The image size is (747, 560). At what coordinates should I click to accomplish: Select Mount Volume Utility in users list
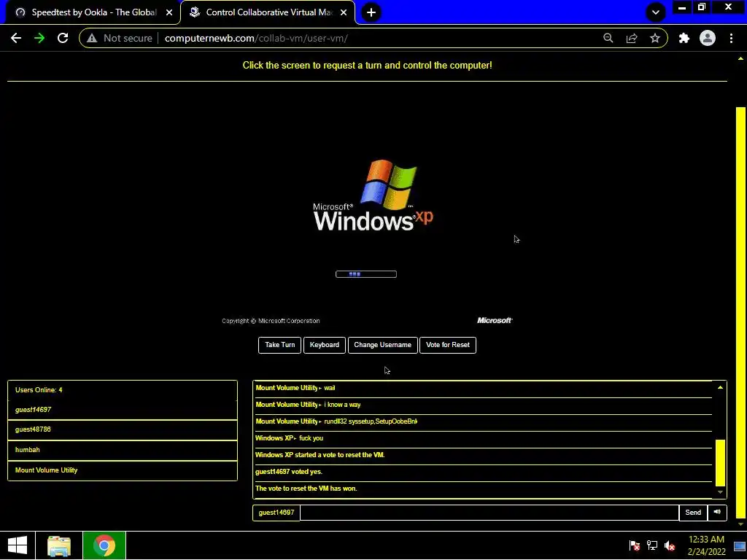(123, 470)
